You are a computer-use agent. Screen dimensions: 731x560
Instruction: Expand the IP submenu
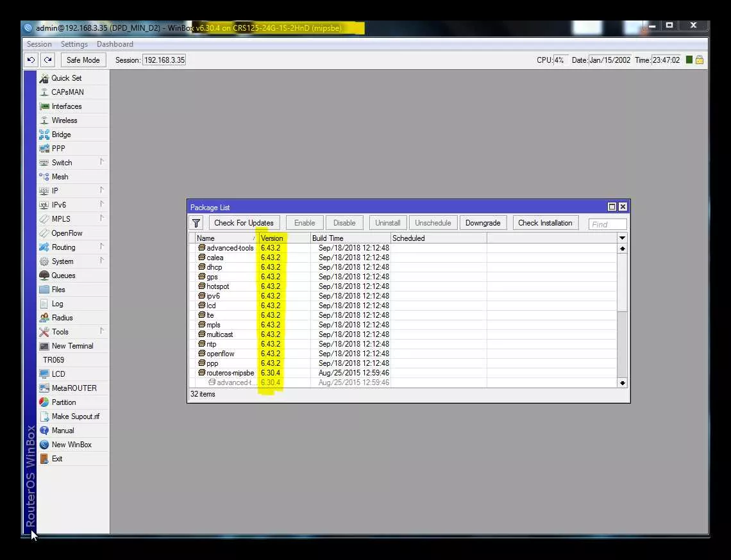coord(101,190)
